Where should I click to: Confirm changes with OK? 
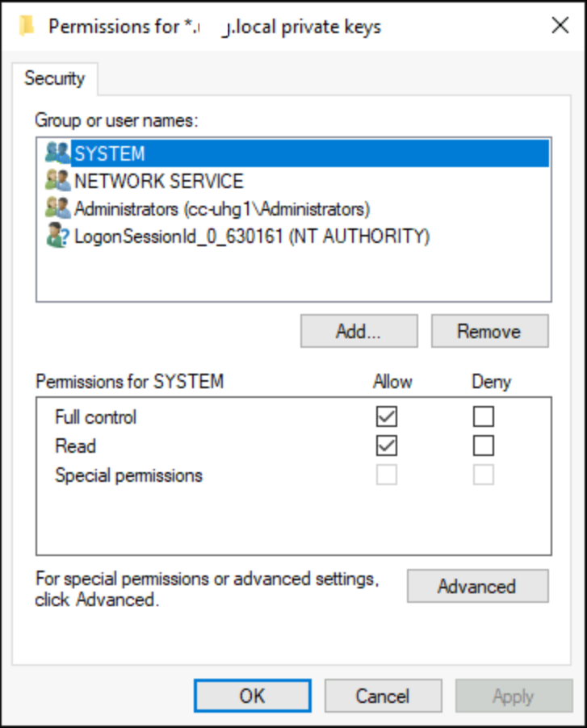click(254, 695)
